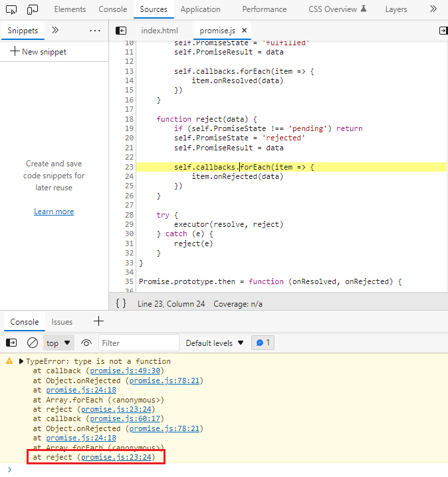Open the Layers tab
Screen dimensions: 448x477
[396, 9]
